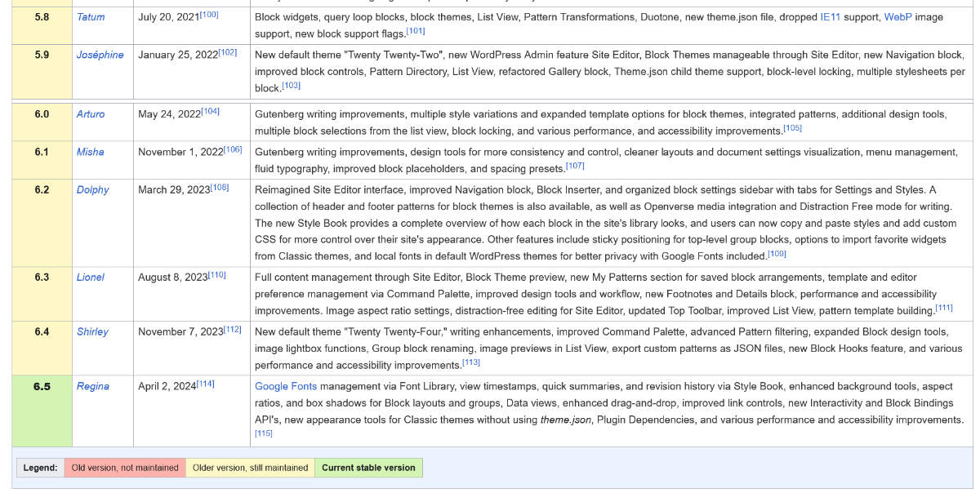Open citation 101 after block support flags

[416, 31]
